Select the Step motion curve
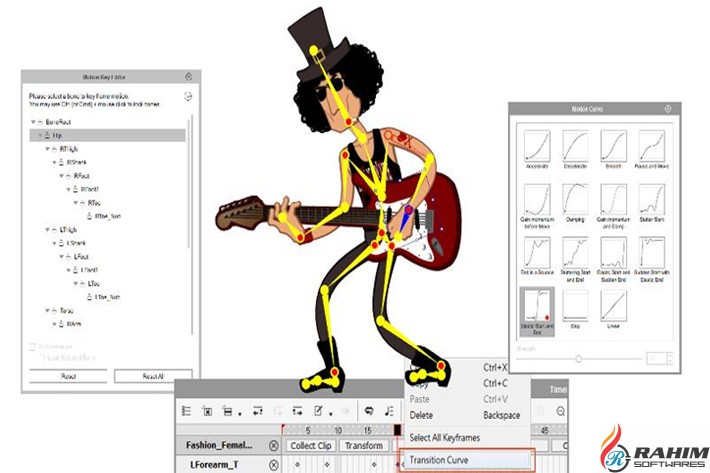Image resolution: width=710 pixels, height=473 pixels. (575, 309)
